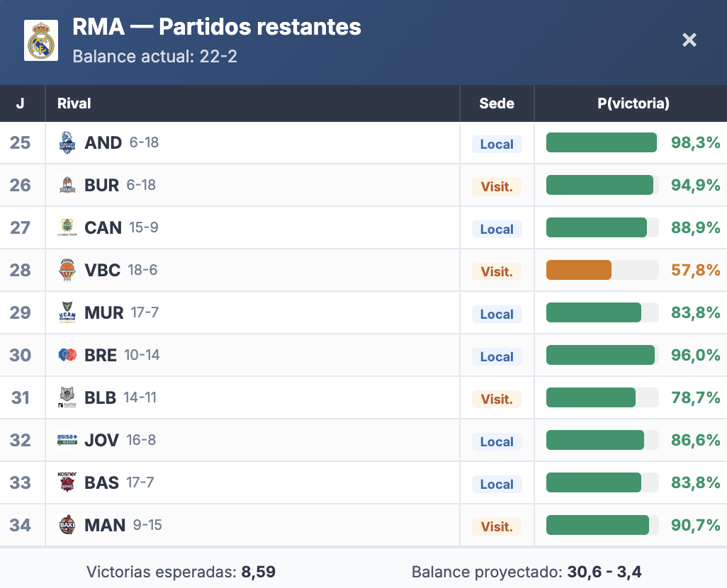Sort by the Sede column header

[x=497, y=103]
